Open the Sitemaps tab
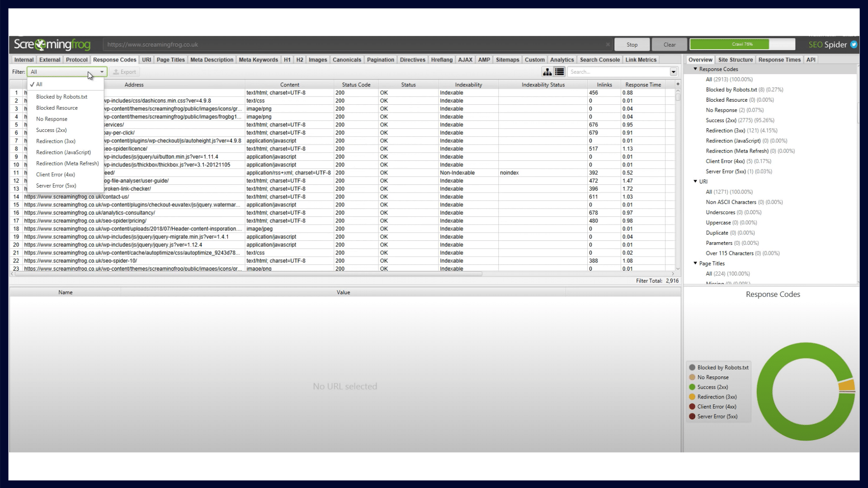 tap(507, 60)
